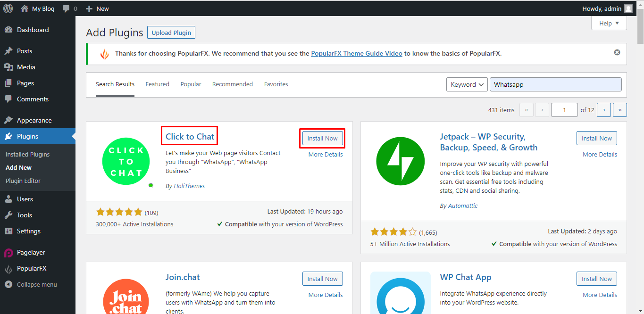This screenshot has height=314, width=644.
Task: Click the Click to Chat plugin logo
Action: click(x=126, y=162)
